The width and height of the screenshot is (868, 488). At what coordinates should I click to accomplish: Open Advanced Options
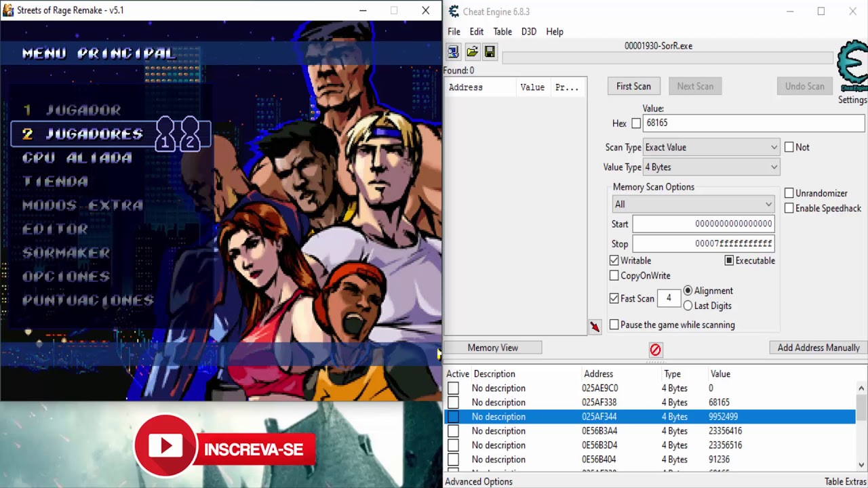(479, 482)
